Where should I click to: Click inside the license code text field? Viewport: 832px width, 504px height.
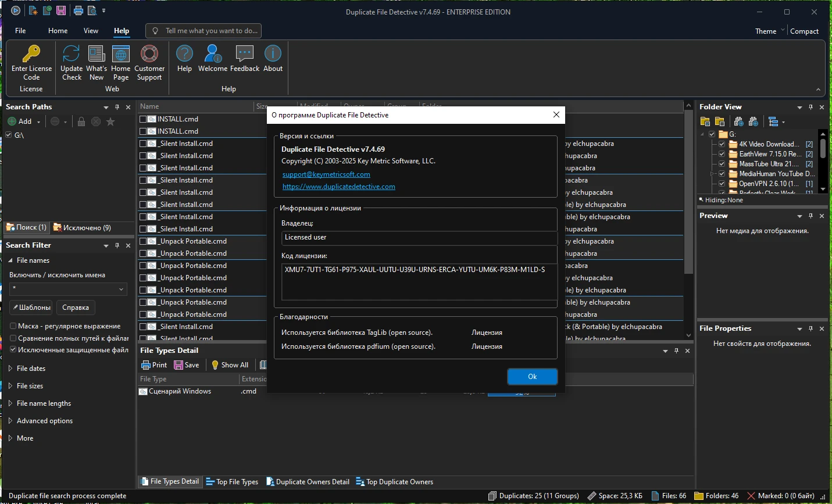point(419,282)
